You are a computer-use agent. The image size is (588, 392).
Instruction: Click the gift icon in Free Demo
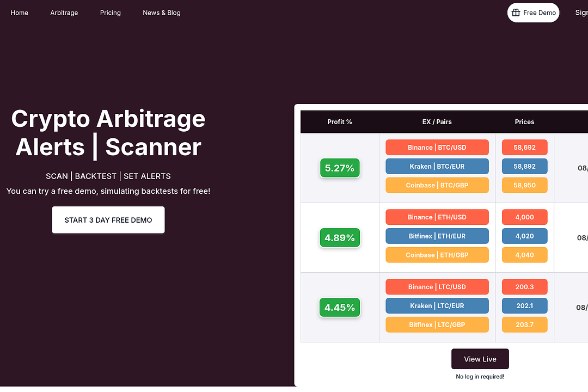tap(516, 13)
